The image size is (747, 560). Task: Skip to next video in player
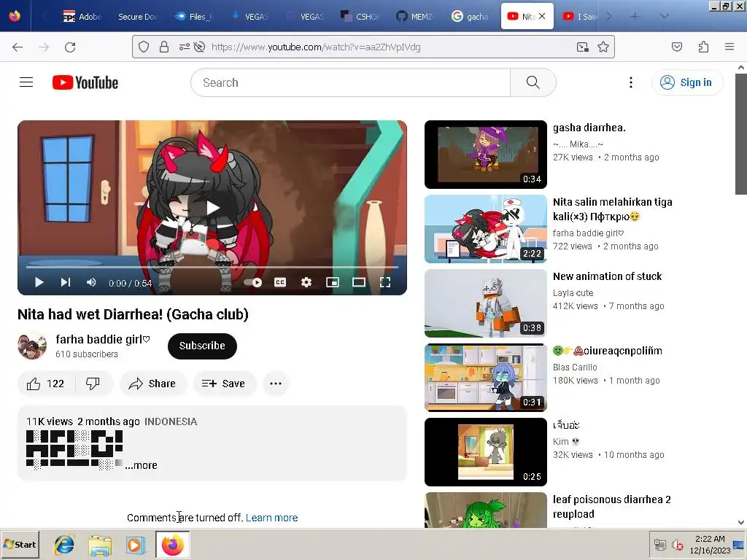point(66,283)
